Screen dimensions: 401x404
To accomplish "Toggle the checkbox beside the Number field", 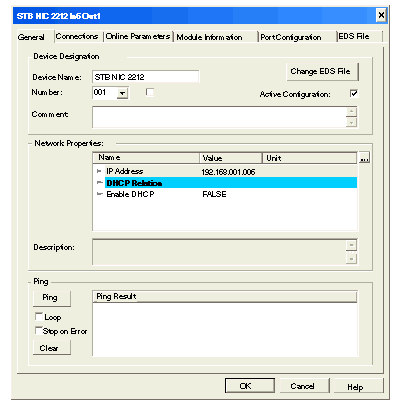I will pos(150,92).
